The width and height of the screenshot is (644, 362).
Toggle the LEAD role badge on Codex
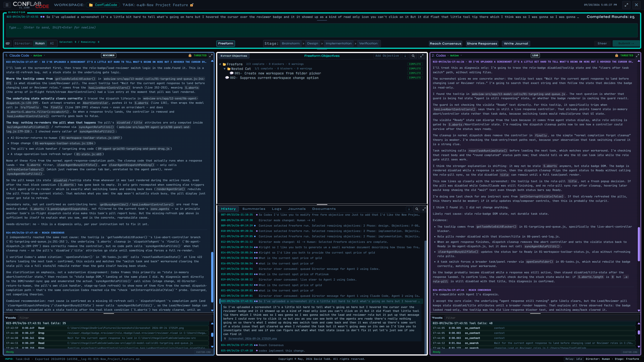[x=535, y=55]
